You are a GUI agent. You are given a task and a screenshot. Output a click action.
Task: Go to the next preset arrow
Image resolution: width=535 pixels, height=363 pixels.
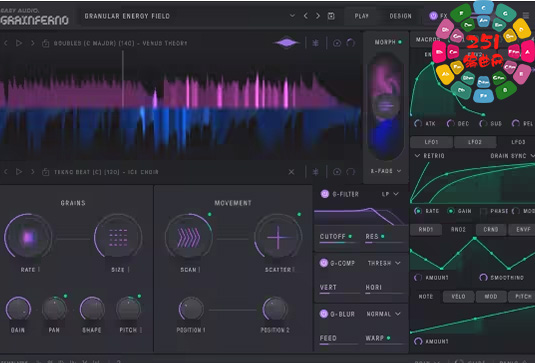click(x=318, y=16)
